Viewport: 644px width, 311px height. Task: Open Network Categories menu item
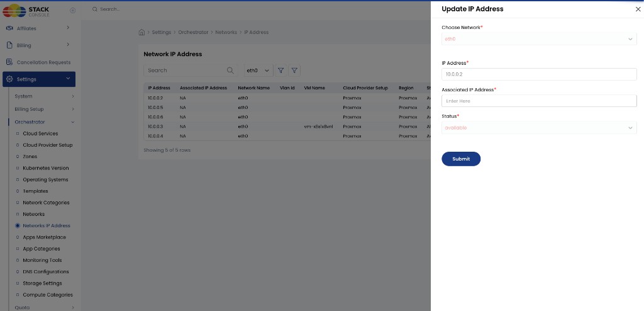coord(46,202)
